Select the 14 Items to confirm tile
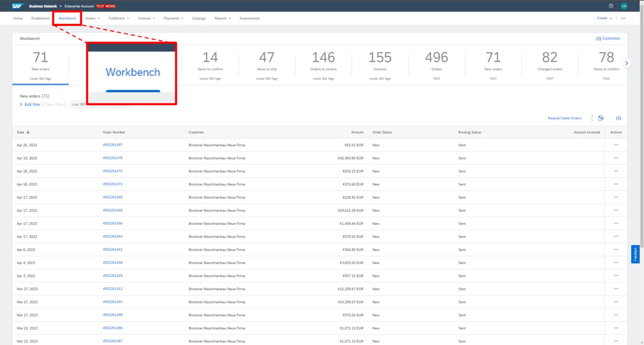This screenshot has height=345, width=644. click(210, 65)
